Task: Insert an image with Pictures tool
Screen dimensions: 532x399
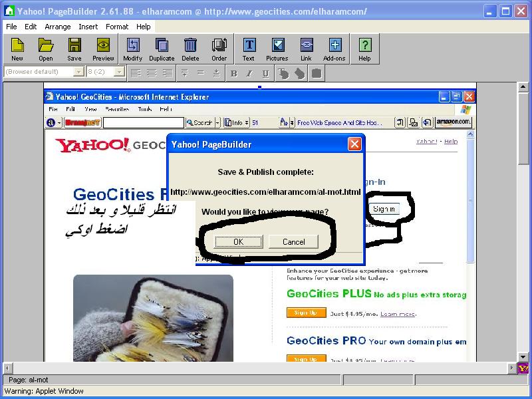Action: 277,49
